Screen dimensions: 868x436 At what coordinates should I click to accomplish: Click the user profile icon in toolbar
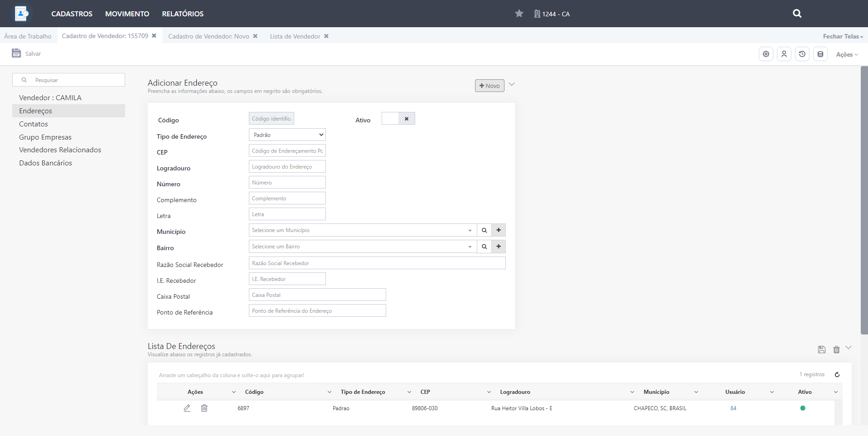pos(784,54)
